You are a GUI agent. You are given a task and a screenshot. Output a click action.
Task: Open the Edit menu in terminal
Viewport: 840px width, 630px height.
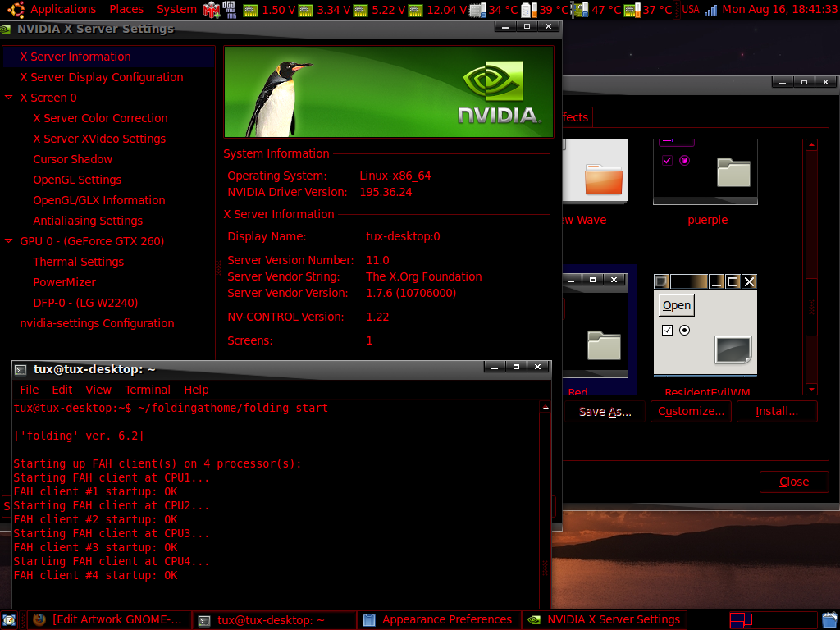point(62,390)
